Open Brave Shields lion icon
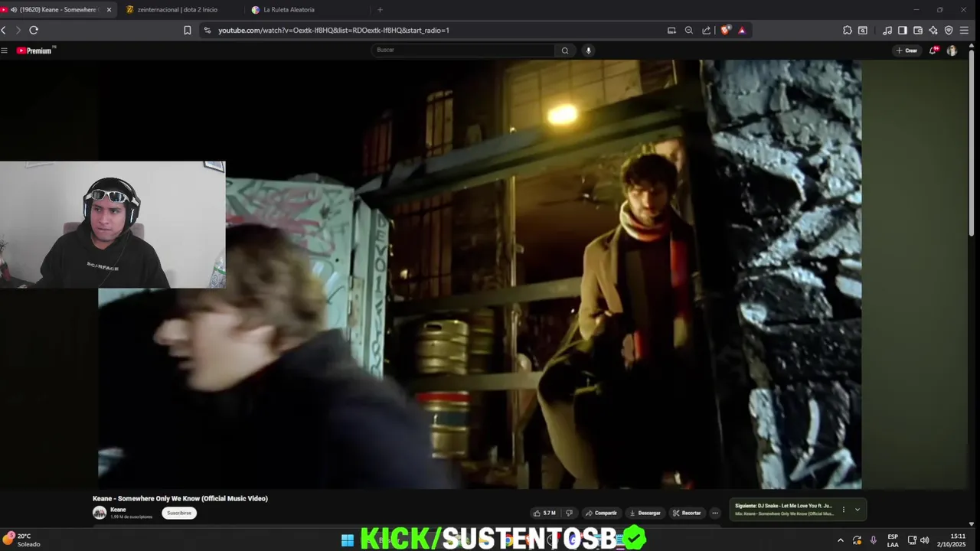Image resolution: width=980 pixels, height=551 pixels. 725,31
